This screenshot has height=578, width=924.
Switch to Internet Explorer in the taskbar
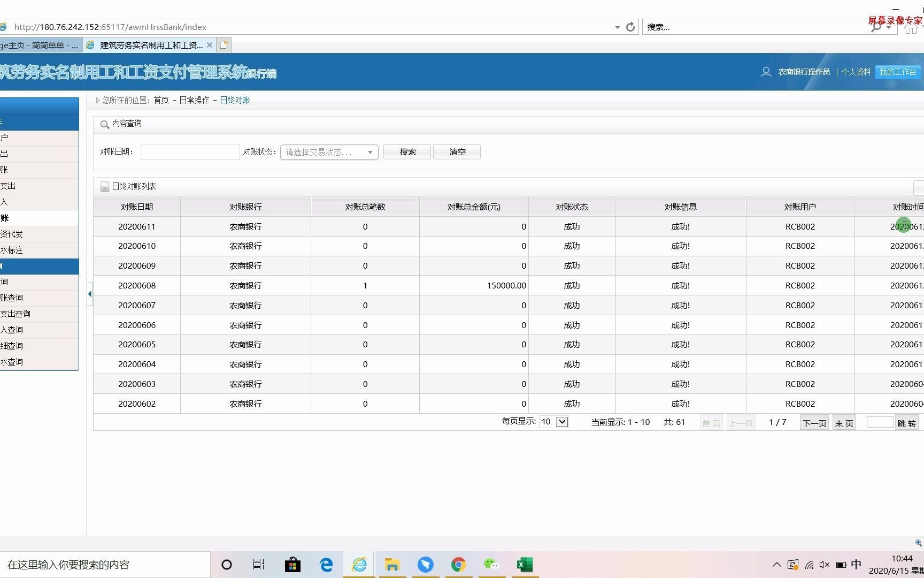[x=359, y=565]
